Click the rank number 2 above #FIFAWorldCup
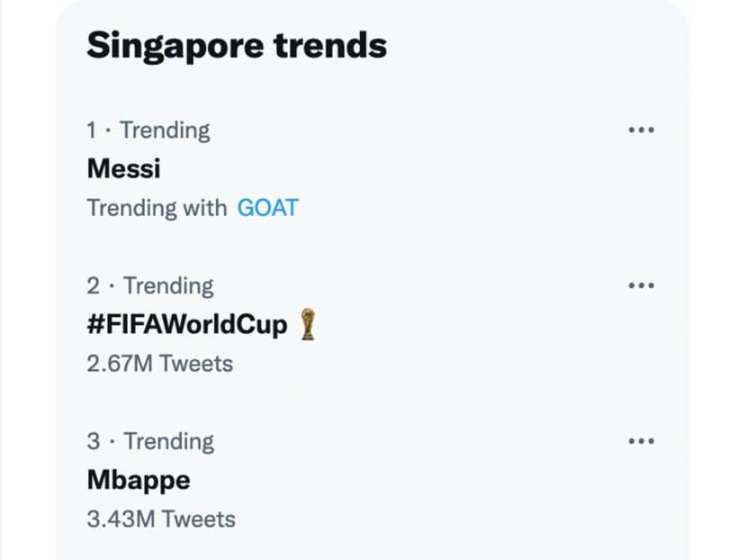Image resolution: width=747 pixels, height=560 pixels. [94, 285]
